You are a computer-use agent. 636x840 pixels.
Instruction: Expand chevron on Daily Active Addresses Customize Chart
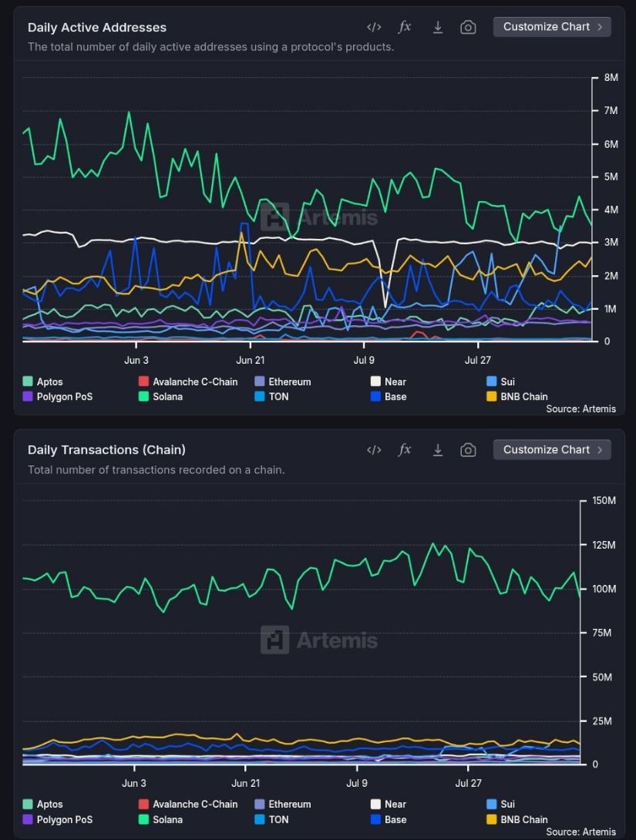600,27
